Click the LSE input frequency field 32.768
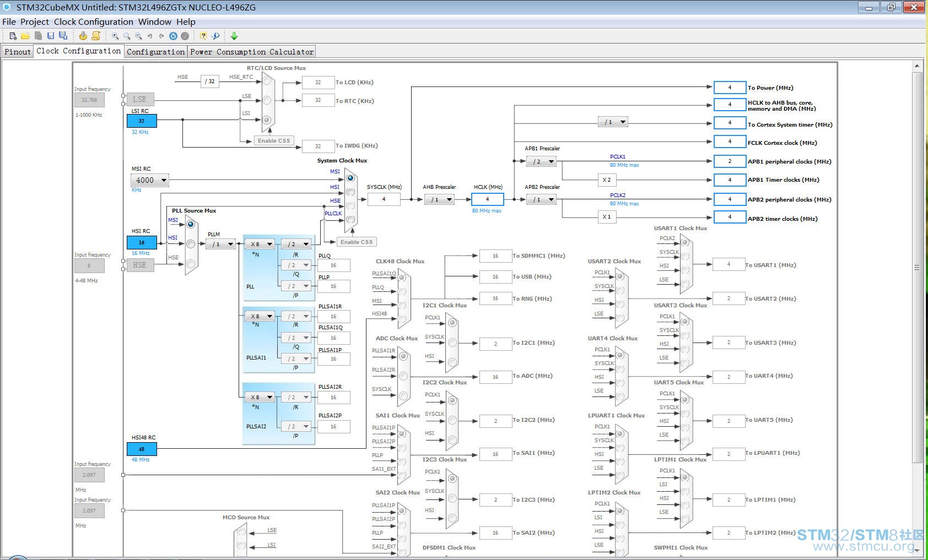 click(89, 100)
